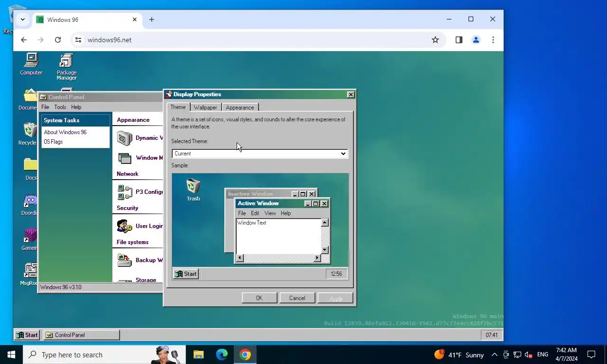Go back in Chrome
This screenshot has height=364, width=607.
click(24, 40)
